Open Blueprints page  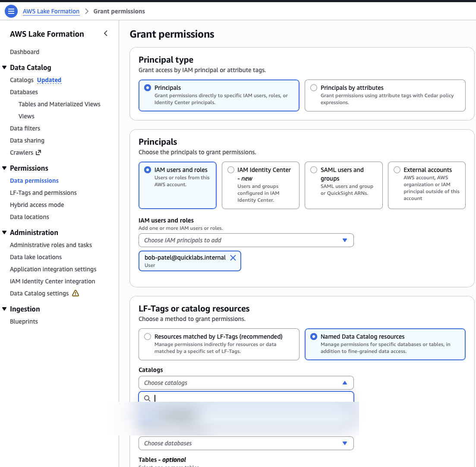pyautogui.click(x=24, y=322)
